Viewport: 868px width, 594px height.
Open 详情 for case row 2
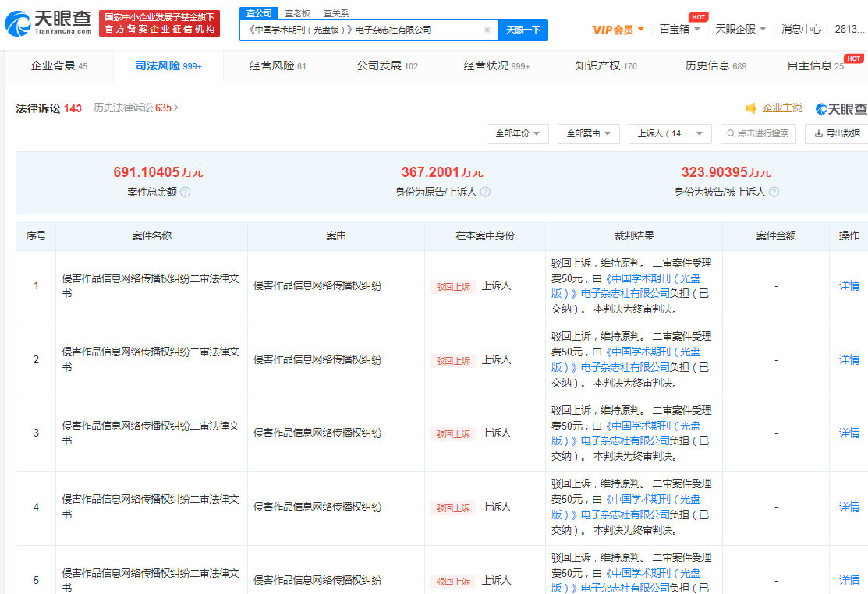click(x=849, y=359)
